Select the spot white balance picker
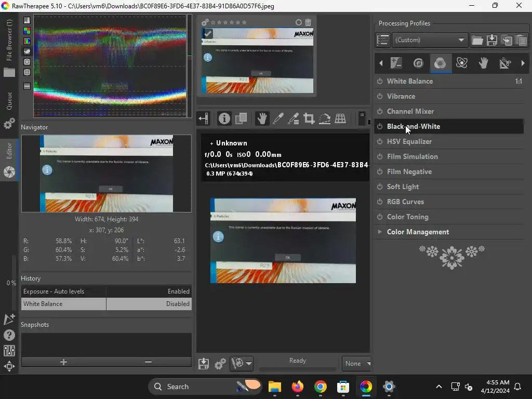 click(278, 118)
